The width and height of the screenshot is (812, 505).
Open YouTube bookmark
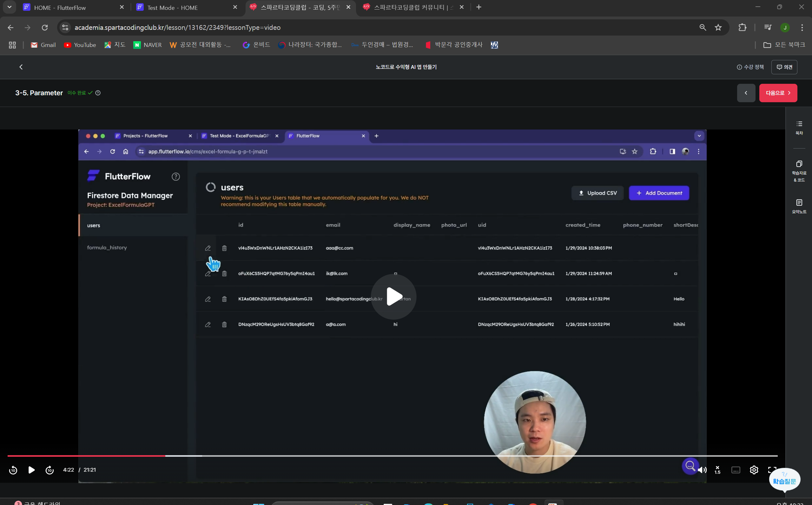point(80,45)
